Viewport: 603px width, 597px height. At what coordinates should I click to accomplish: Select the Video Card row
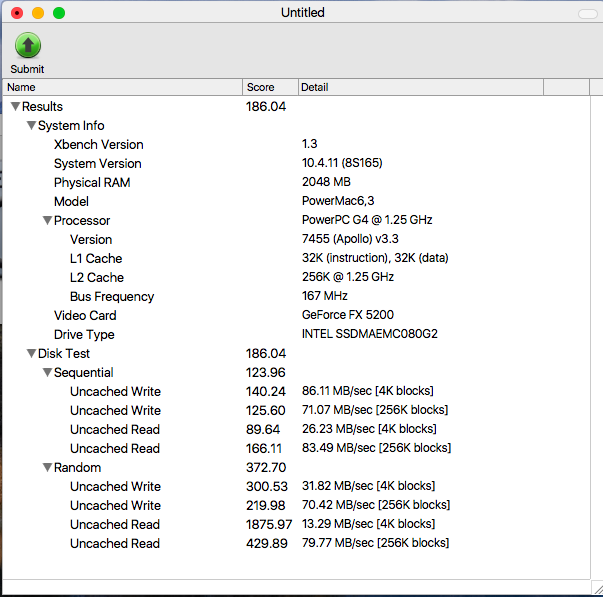pos(296,315)
